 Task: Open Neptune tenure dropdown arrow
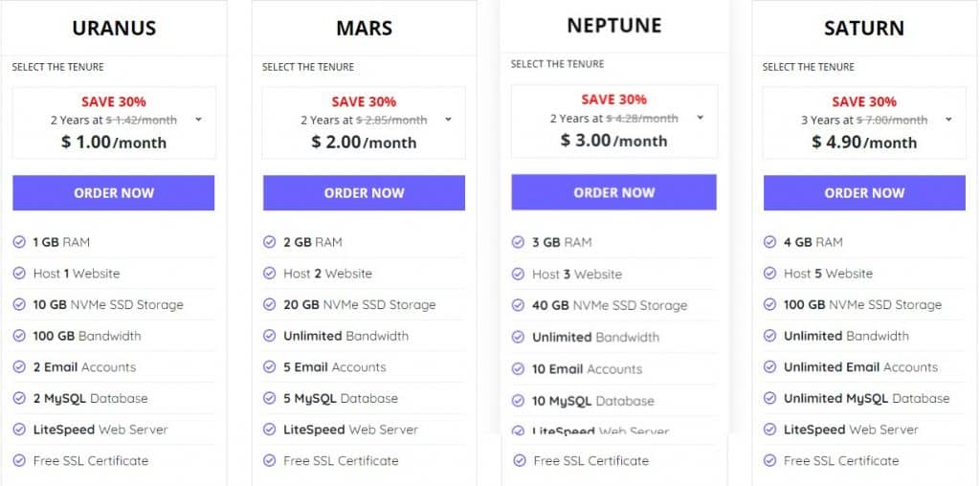[700, 118]
